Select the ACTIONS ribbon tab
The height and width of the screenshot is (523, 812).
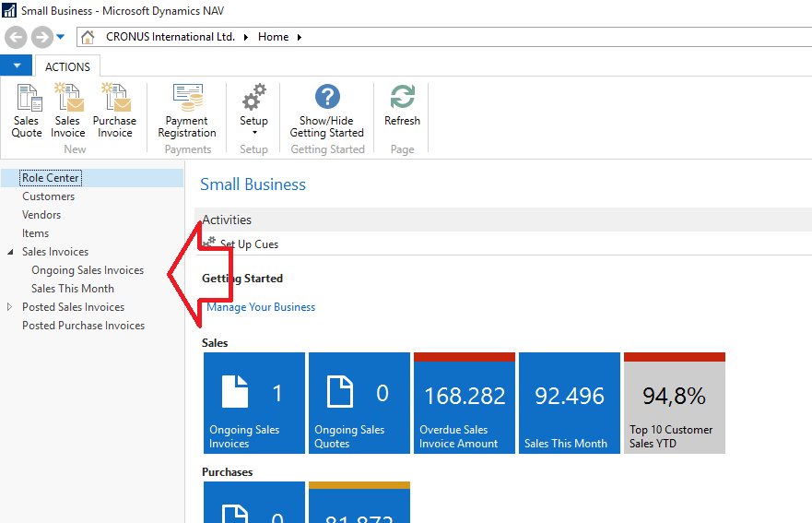67,66
